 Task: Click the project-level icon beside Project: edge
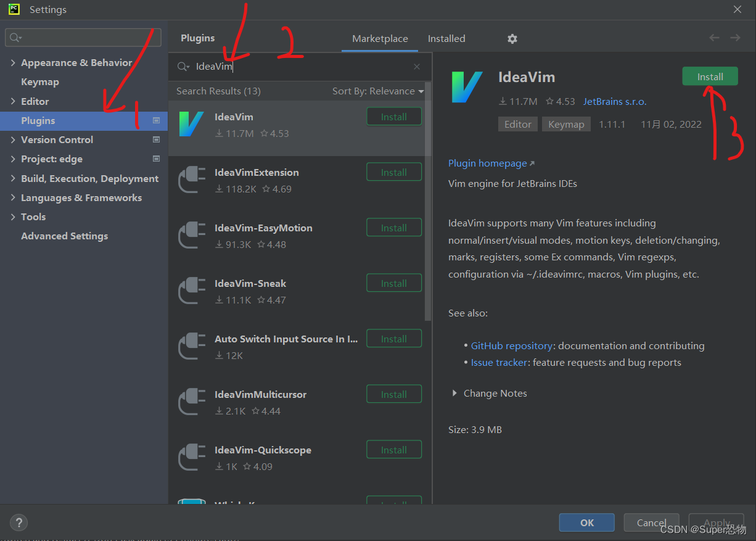tap(156, 159)
